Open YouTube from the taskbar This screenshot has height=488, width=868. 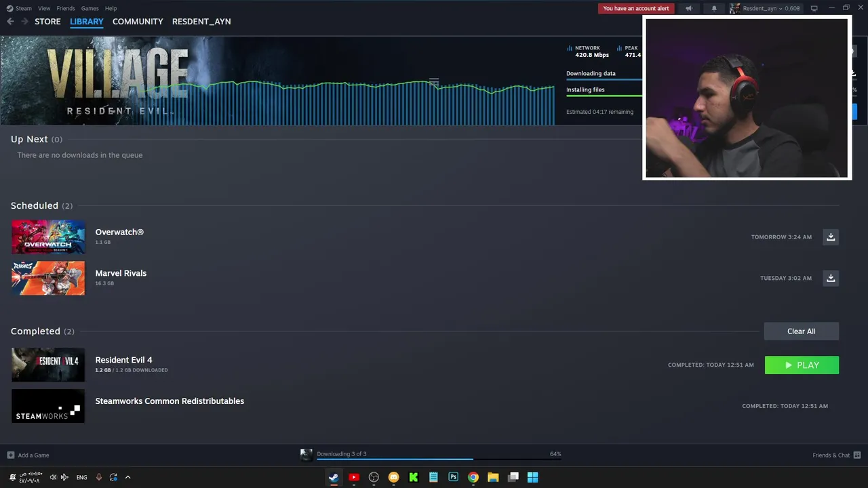353,477
